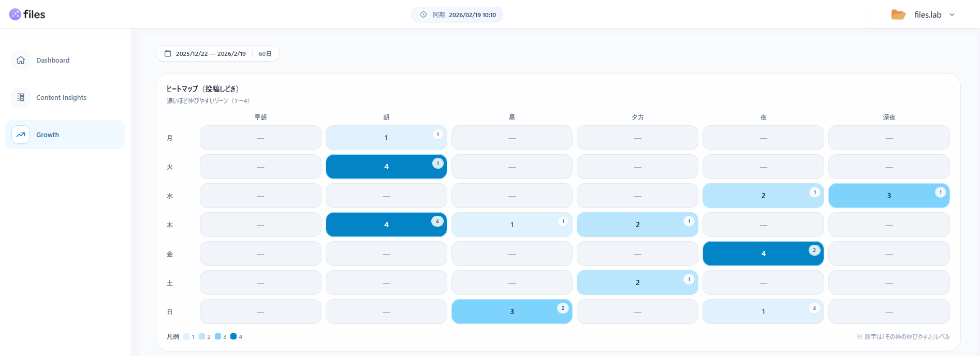This screenshot has height=356, width=980.
Task: Select the Sunday 昼 heatmap cell
Action: pyautogui.click(x=511, y=311)
